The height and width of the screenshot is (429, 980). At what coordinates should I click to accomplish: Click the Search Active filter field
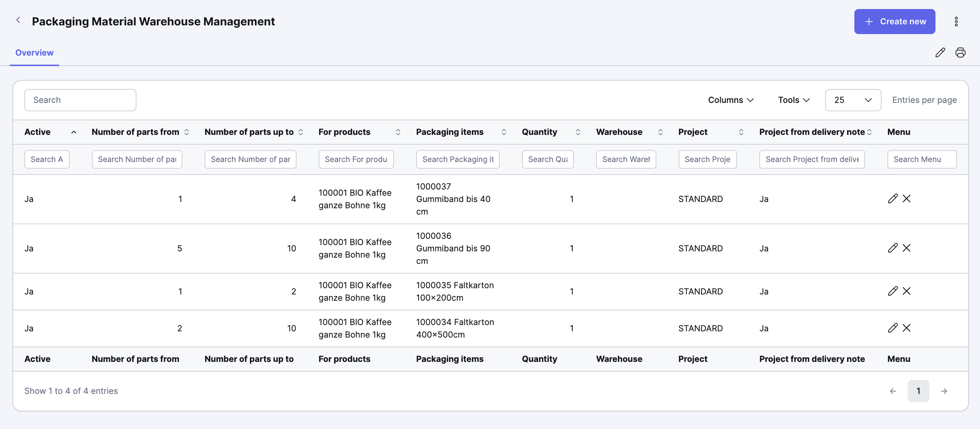click(x=47, y=159)
